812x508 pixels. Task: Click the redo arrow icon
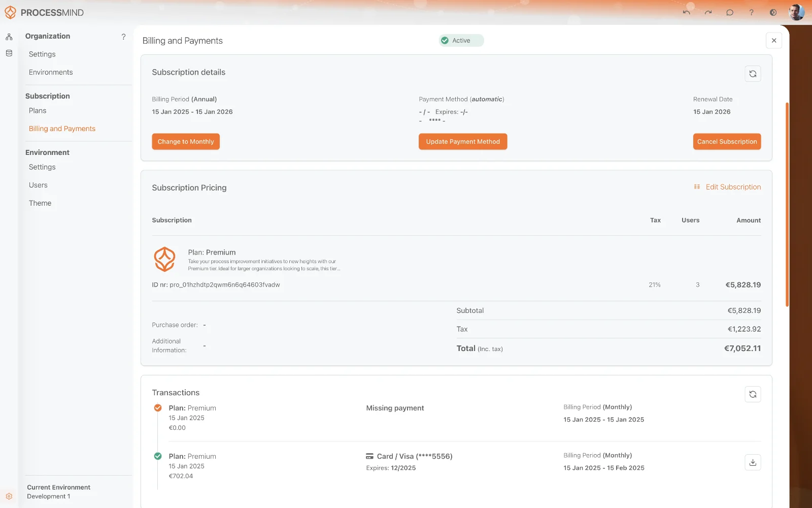708,12
